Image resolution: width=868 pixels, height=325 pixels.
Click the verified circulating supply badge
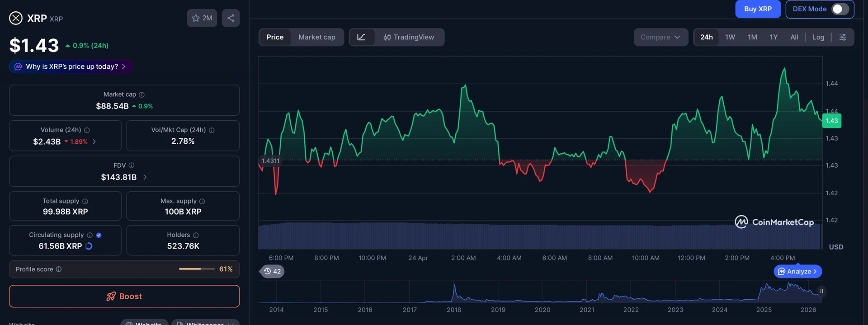pos(99,235)
